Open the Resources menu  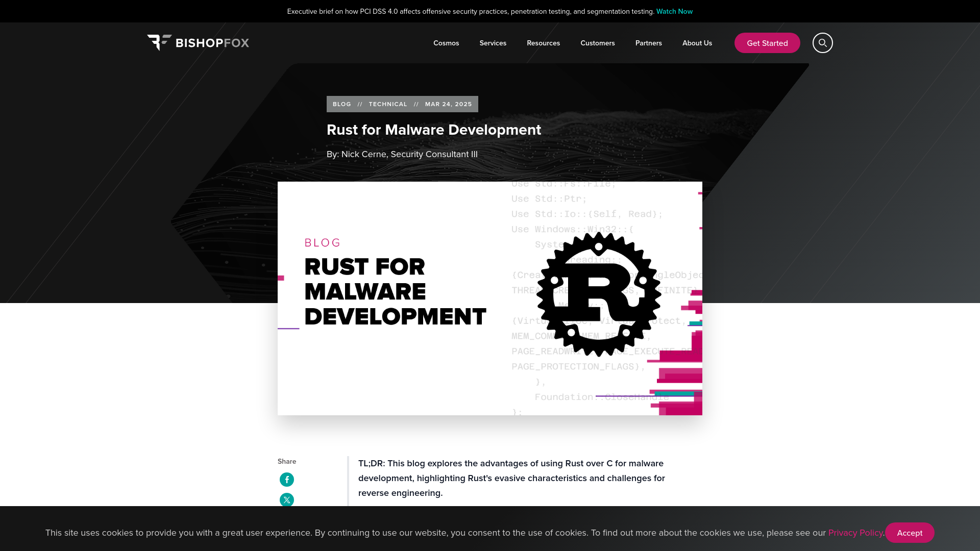click(x=543, y=43)
